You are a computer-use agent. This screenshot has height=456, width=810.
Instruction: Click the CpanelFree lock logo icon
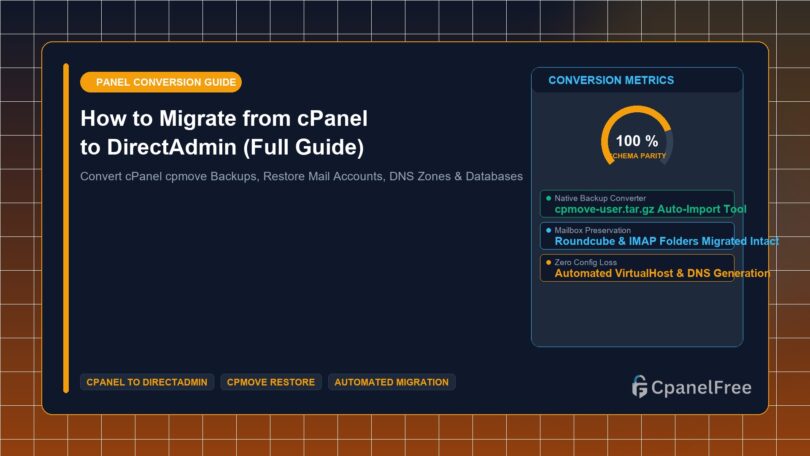coord(640,387)
